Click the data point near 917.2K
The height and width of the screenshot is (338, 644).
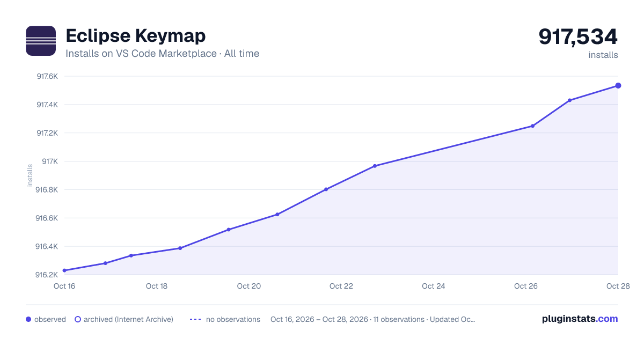click(x=532, y=126)
